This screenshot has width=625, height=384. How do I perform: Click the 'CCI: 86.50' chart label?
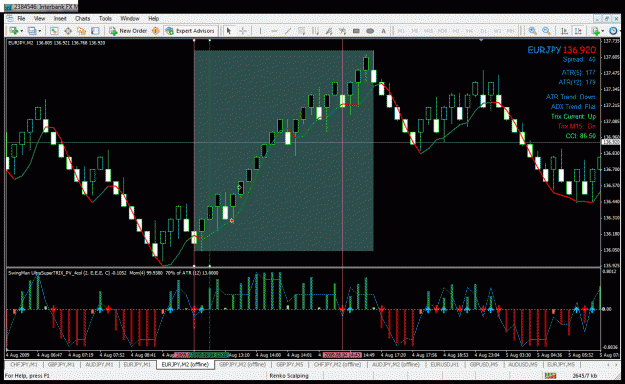(x=580, y=136)
